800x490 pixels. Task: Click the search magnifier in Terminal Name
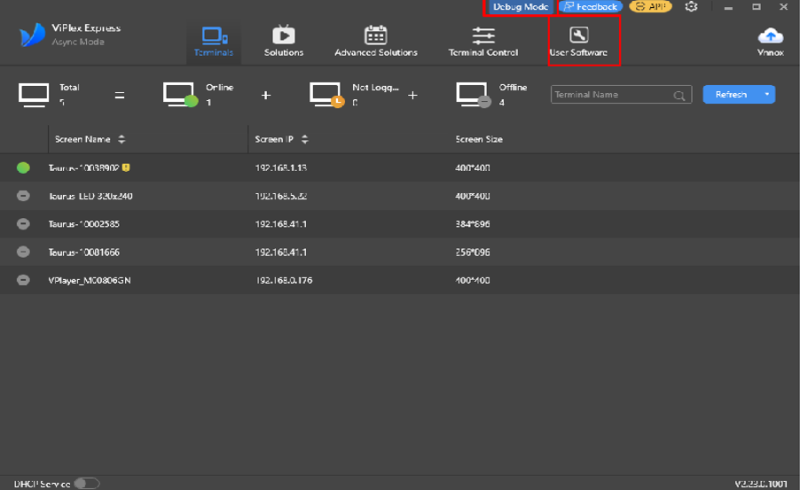tap(680, 96)
